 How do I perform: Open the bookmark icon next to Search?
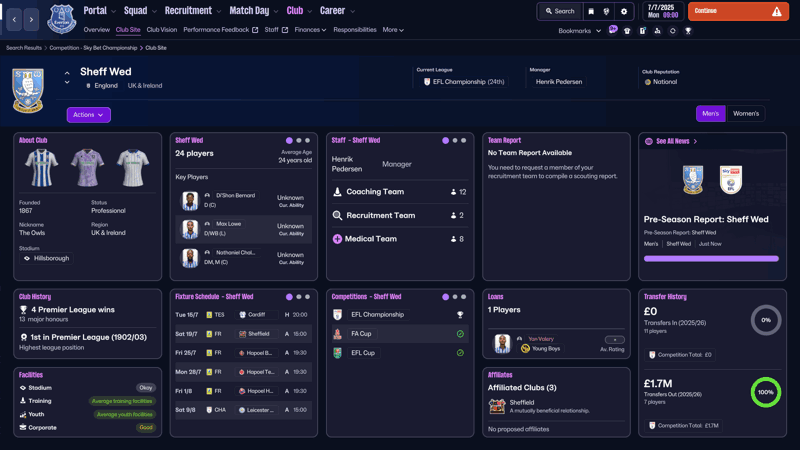click(x=591, y=11)
